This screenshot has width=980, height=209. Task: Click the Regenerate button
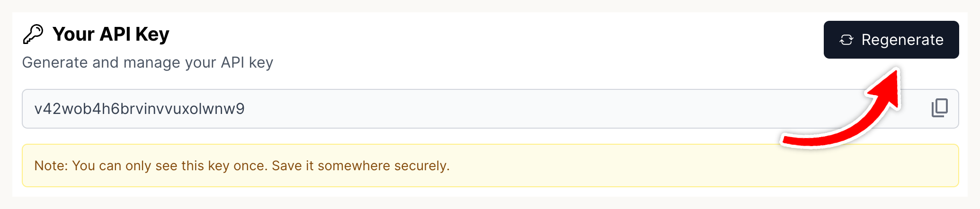click(x=891, y=40)
